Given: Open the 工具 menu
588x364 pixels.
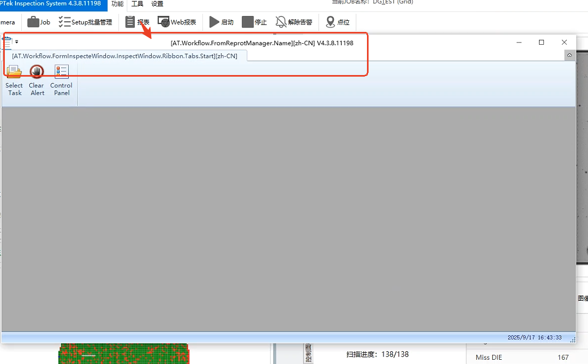Looking at the screenshot, I should click(x=137, y=4).
